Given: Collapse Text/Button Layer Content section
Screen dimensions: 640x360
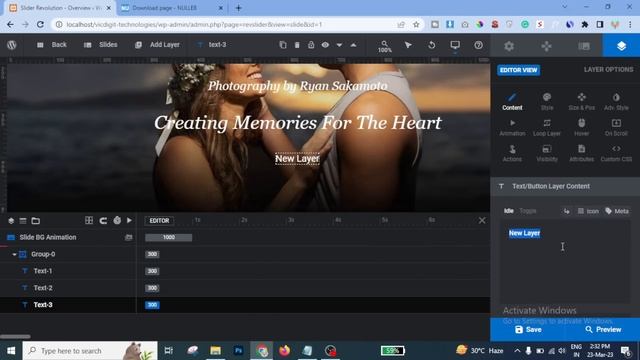Looking at the screenshot, I should [565, 186].
